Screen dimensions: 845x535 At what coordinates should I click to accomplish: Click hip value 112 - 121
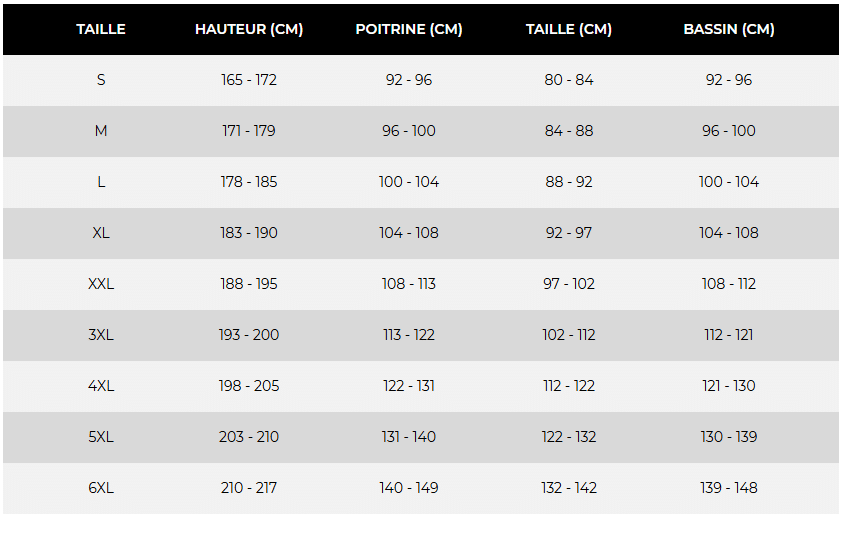coord(729,335)
